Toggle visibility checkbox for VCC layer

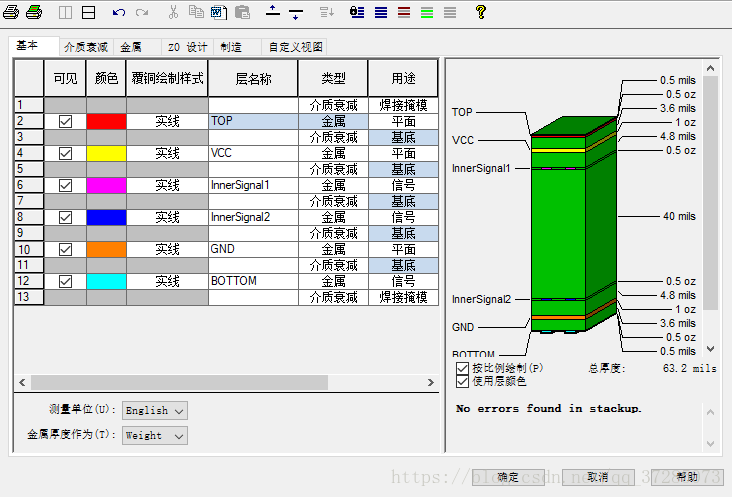[65, 154]
